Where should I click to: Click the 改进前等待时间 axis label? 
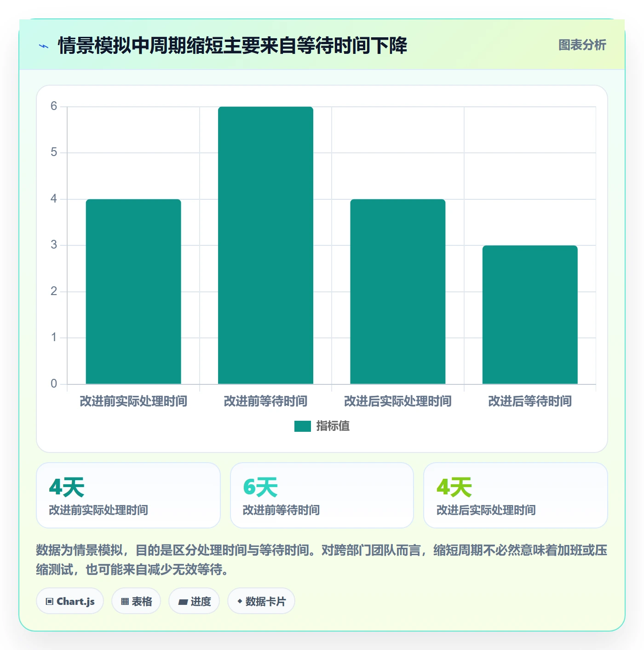tap(265, 401)
